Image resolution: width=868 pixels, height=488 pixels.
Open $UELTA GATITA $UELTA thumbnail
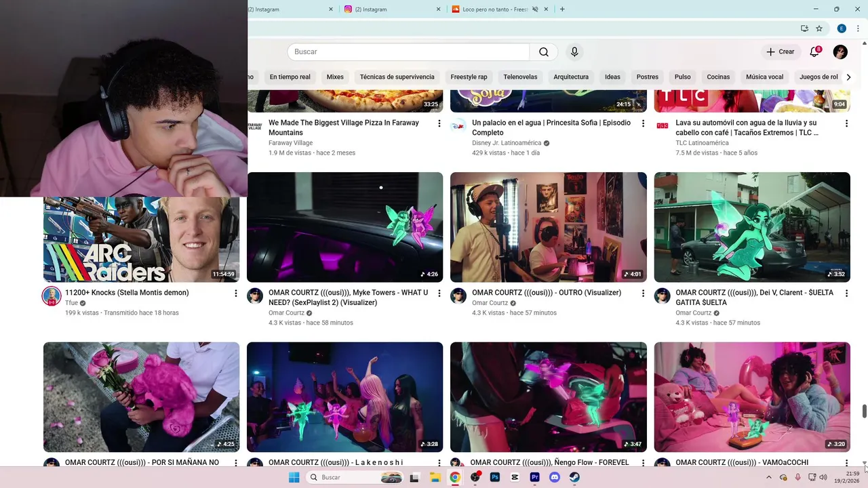752,227
